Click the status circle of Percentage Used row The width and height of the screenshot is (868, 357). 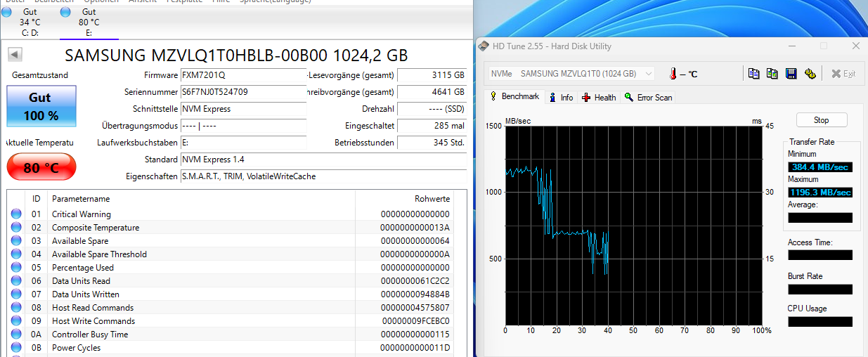pos(16,268)
